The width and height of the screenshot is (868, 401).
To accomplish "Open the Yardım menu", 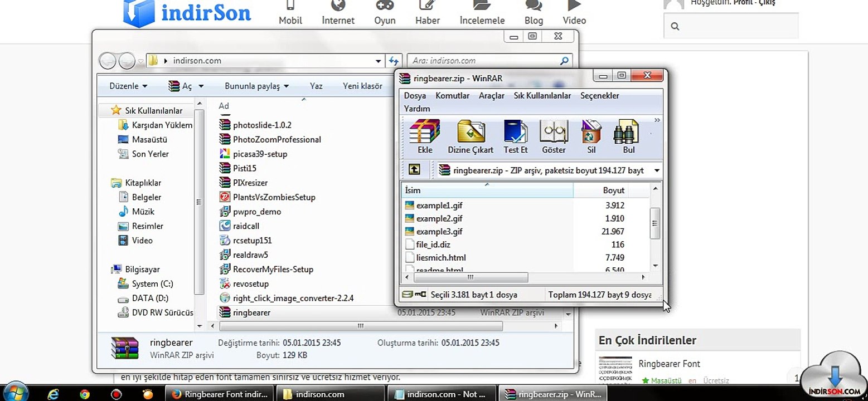I will click(417, 109).
